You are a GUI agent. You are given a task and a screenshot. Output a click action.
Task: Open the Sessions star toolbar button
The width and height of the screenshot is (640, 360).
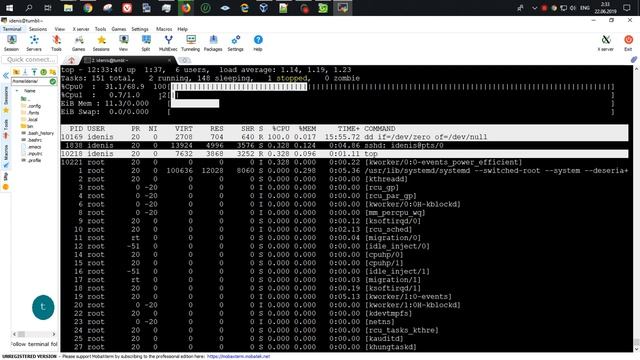click(x=101, y=43)
